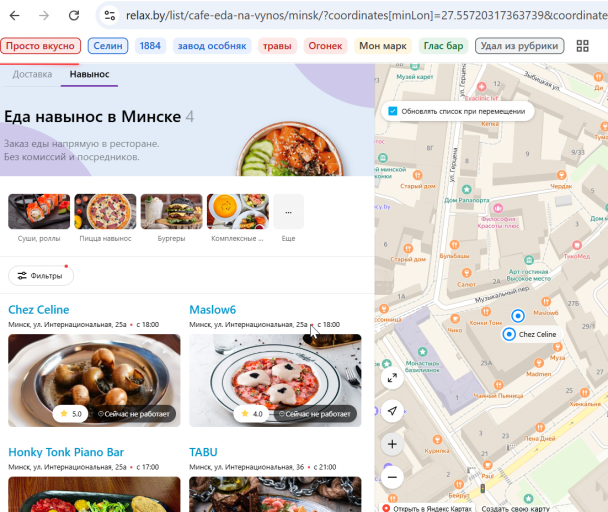Click 'Создать свою карту' link
This screenshot has width=608, height=512.
516,509
